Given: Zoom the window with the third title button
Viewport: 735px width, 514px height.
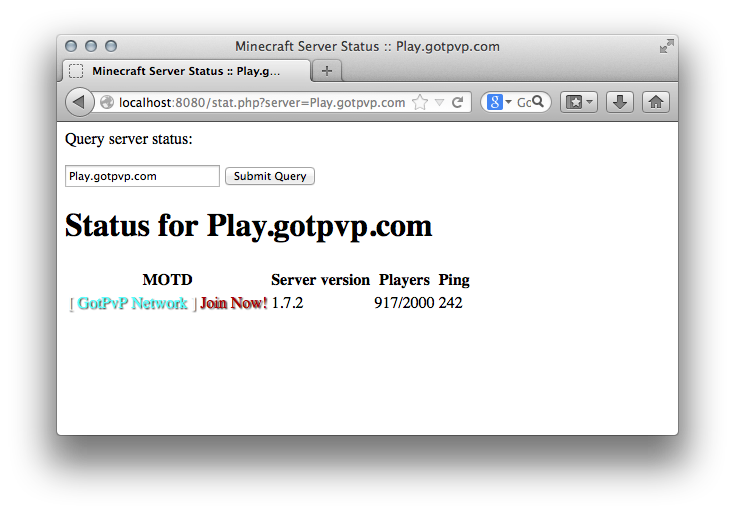Looking at the screenshot, I should click(x=111, y=46).
